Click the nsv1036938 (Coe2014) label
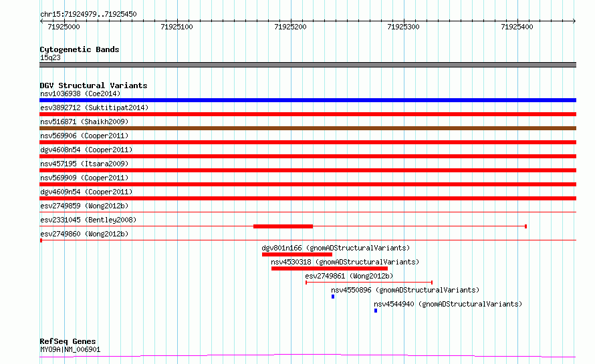 (80, 94)
